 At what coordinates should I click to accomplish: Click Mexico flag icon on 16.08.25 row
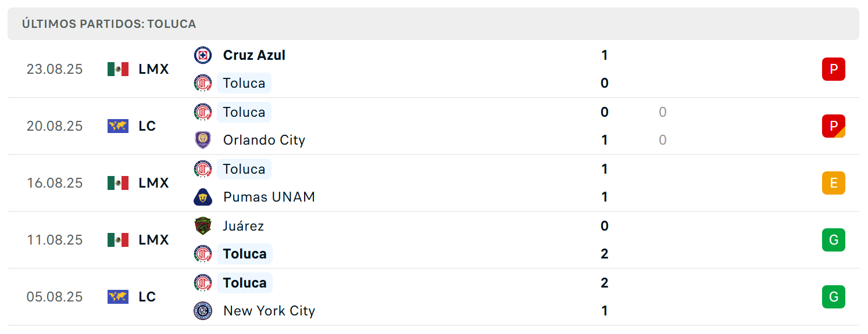point(118,183)
